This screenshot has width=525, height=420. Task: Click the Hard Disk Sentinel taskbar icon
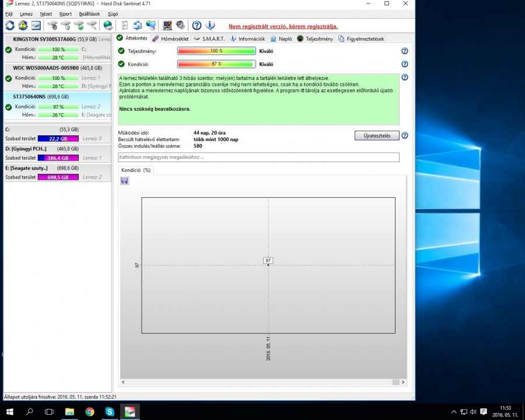(129, 412)
